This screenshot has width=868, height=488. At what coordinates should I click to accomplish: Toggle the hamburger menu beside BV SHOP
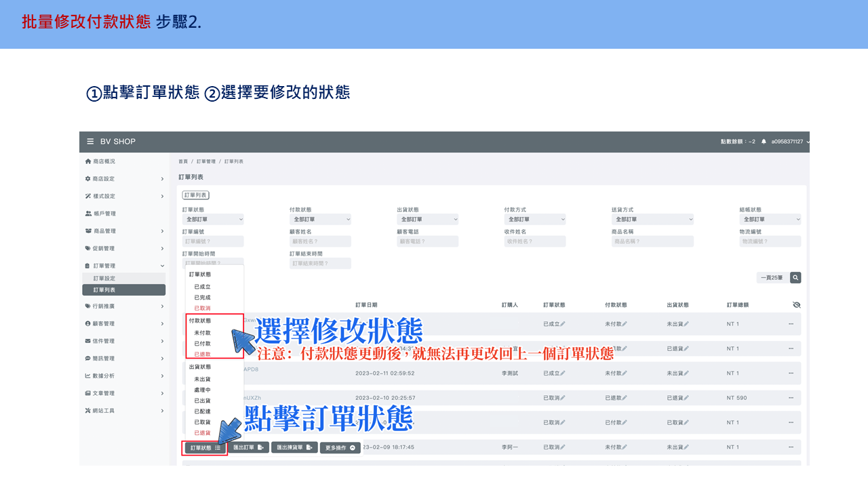tap(90, 142)
